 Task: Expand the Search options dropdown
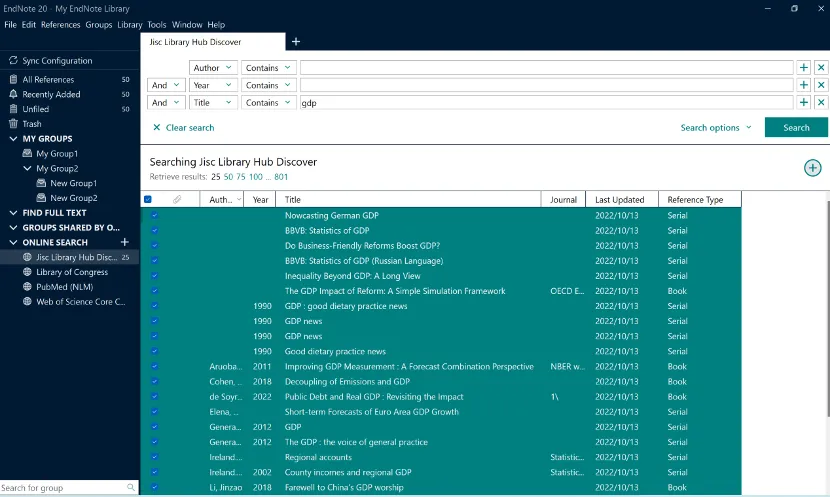(716, 128)
